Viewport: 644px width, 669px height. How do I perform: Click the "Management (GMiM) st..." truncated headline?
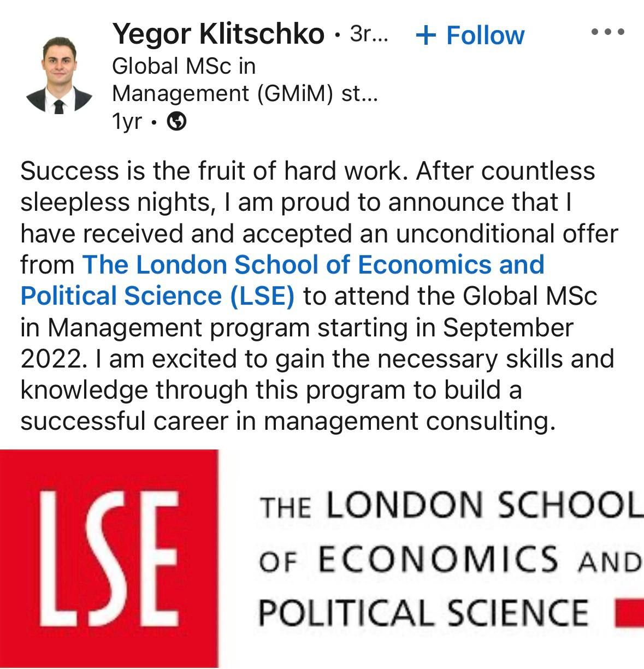coord(245,93)
